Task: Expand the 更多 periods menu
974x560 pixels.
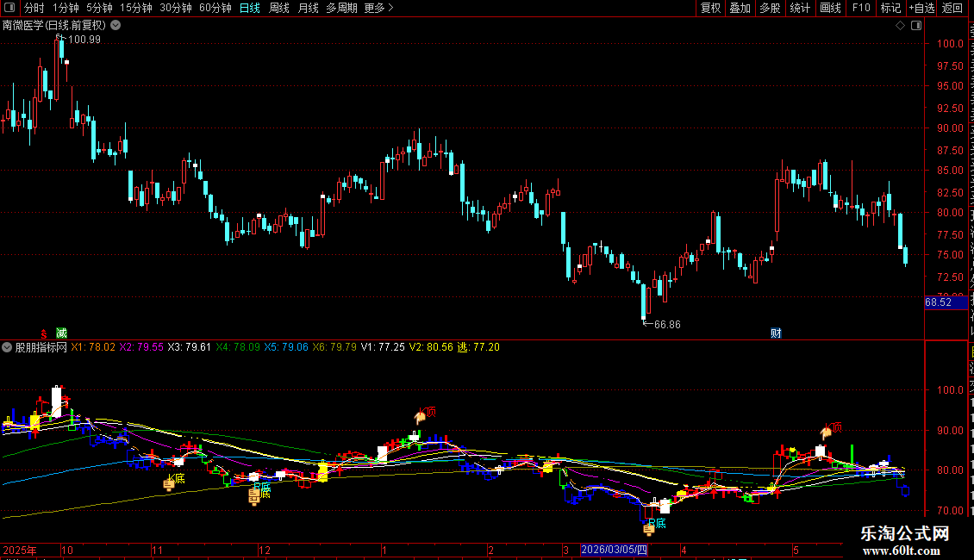Action: [379, 8]
